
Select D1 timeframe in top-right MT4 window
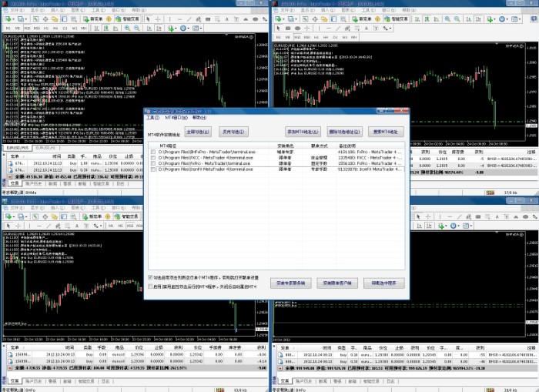335,37
